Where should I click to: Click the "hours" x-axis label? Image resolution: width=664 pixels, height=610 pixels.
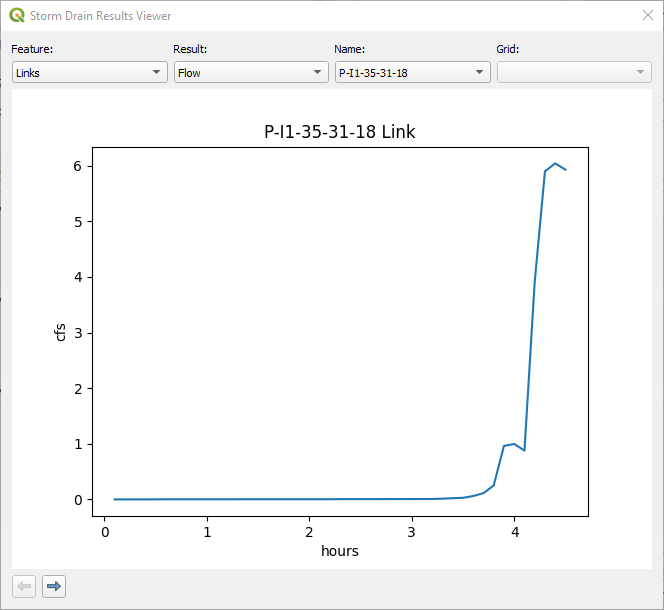(x=340, y=551)
